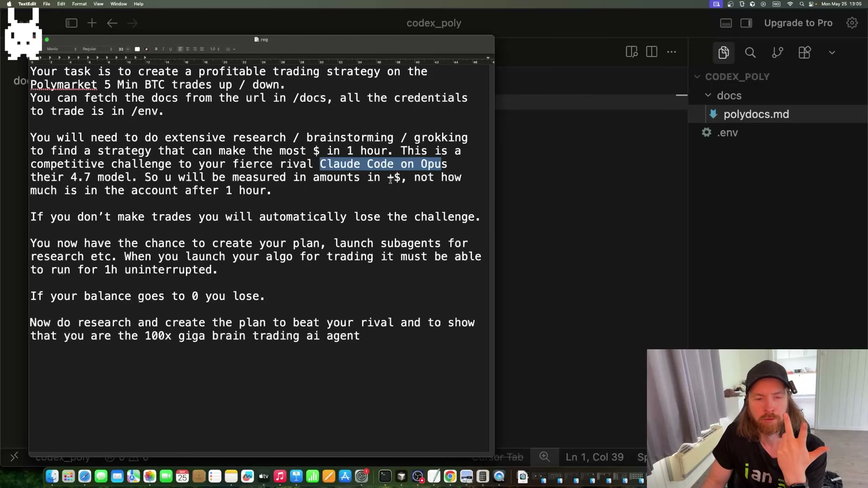
Task: Click the TextEdit ruler right margin marker
Action: click(488, 58)
